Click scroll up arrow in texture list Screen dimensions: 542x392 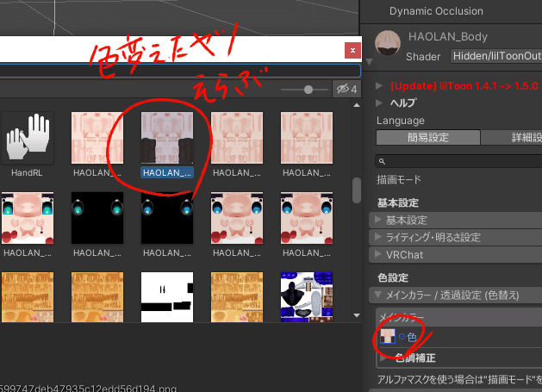[357, 105]
